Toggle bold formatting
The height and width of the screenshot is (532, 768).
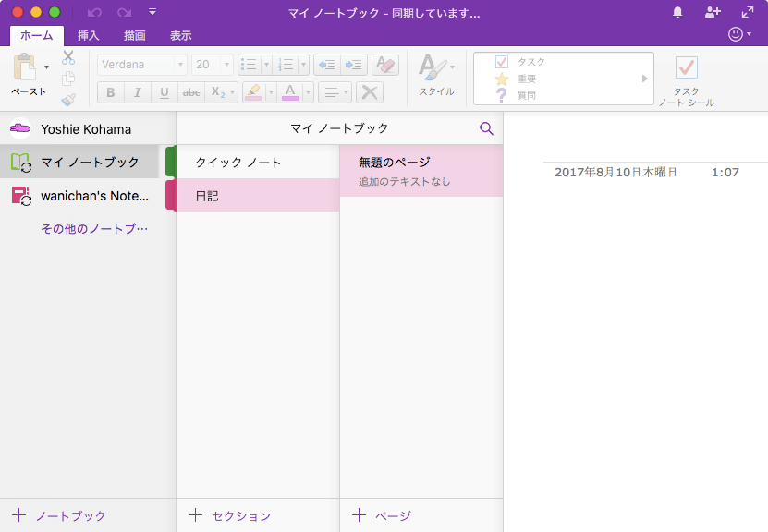[110, 92]
